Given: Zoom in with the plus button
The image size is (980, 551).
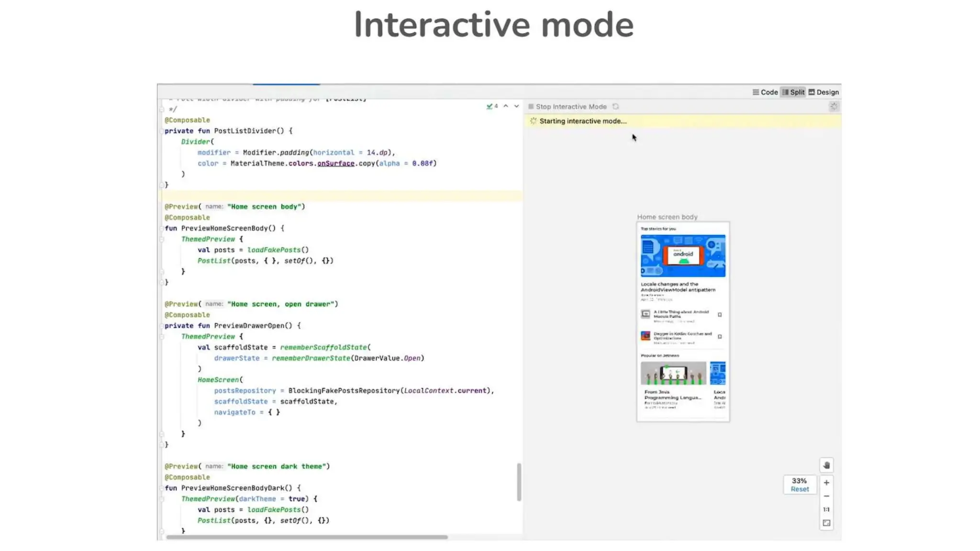Looking at the screenshot, I should 826,483.
